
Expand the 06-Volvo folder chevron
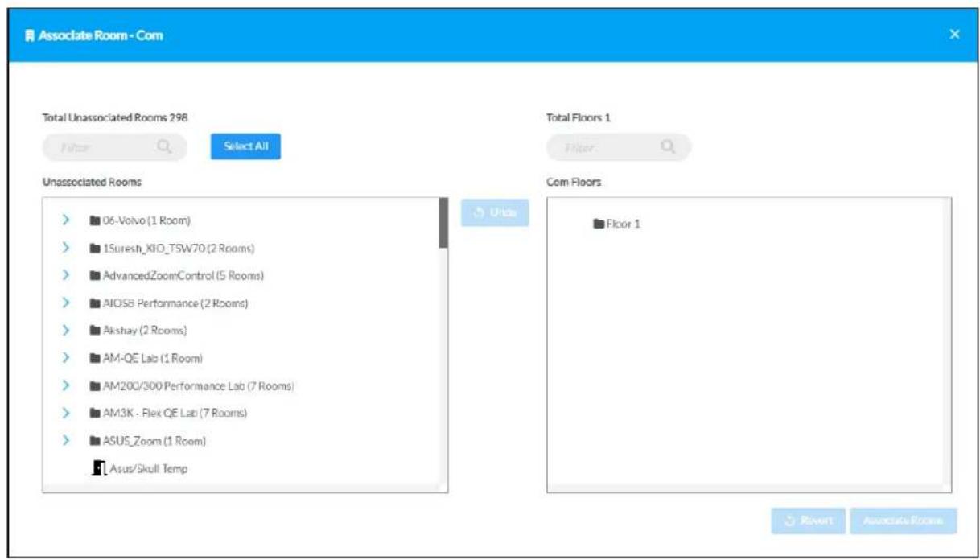pos(65,220)
